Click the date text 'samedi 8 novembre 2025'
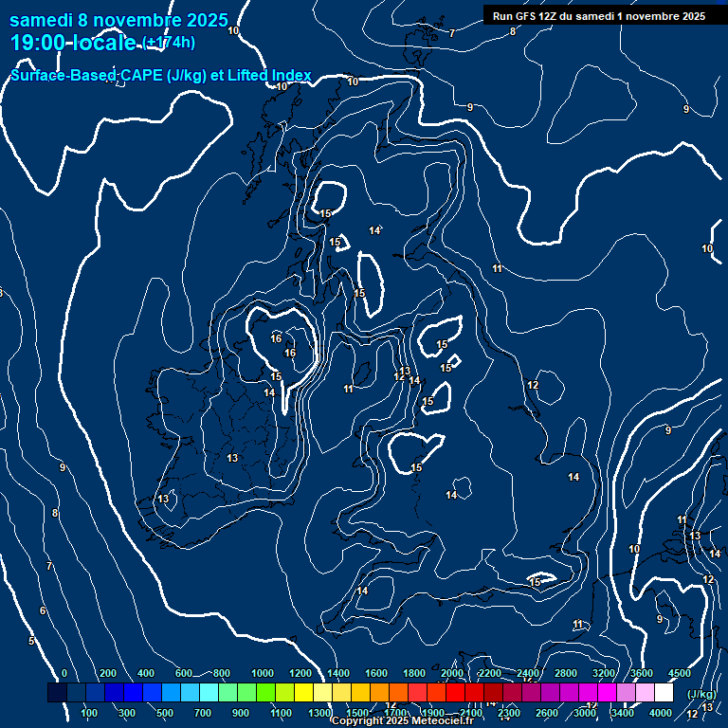This screenshot has height=728, width=728. (118, 20)
